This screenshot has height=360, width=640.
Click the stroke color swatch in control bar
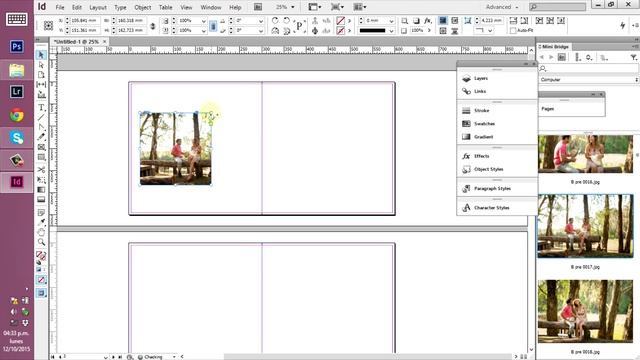pos(340,31)
